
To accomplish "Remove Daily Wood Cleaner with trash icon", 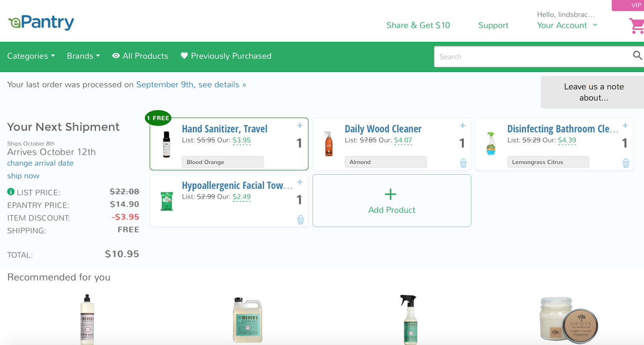I will click(x=463, y=163).
